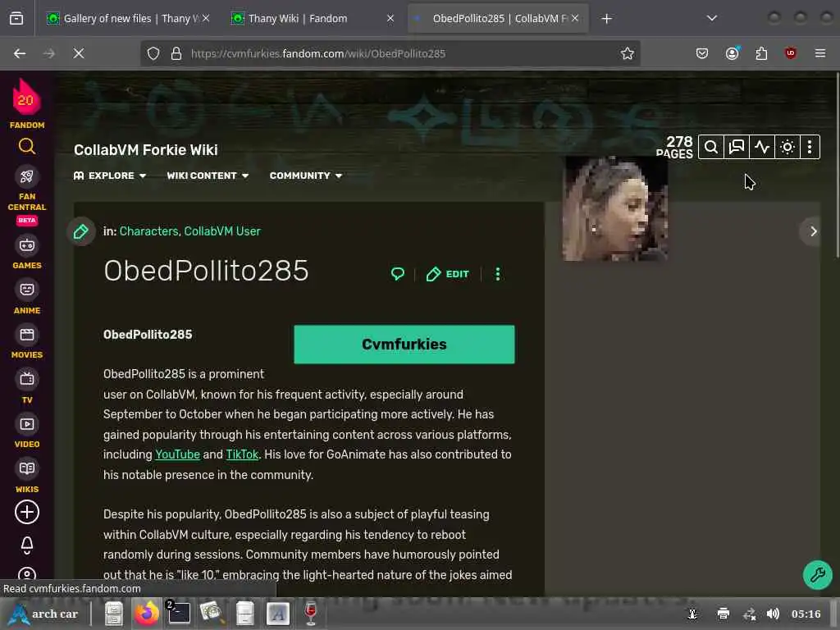This screenshot has height=630, width=840.
Task: Go back to the previous page
Action: pos(20,53)
